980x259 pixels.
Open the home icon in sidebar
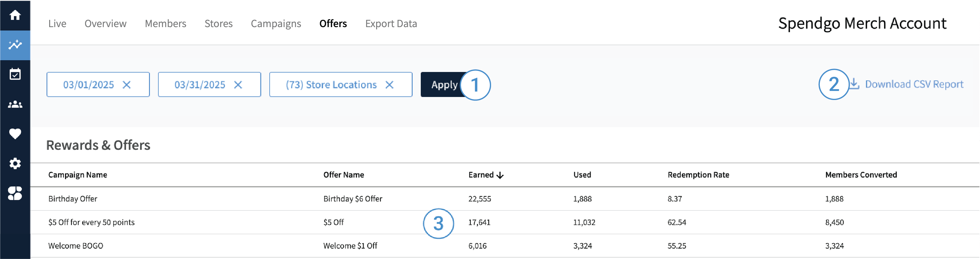[15, 15]
